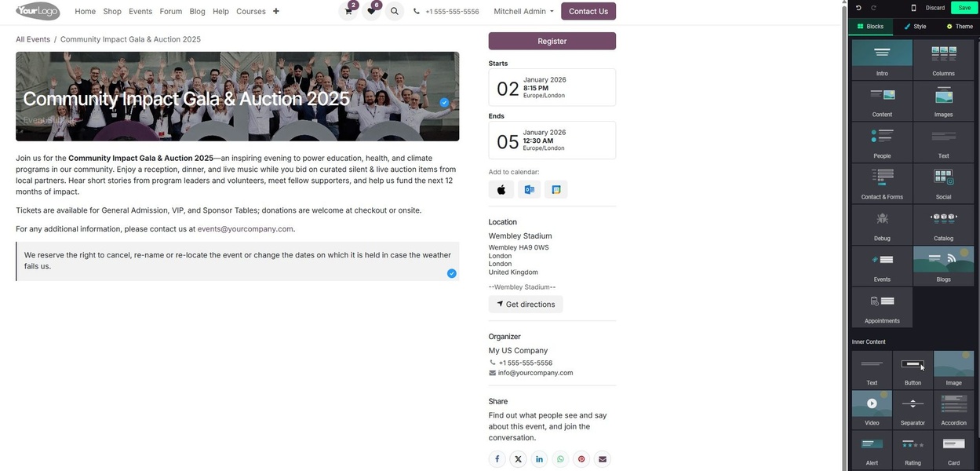The image size is (980, 471).
Task: Switch to the Style tab
Action: [x=915, y=27]
